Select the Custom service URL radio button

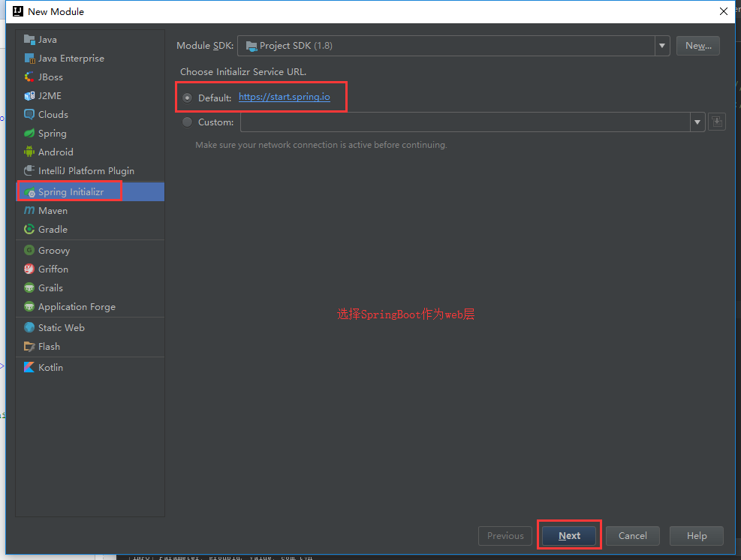[188, 122]
